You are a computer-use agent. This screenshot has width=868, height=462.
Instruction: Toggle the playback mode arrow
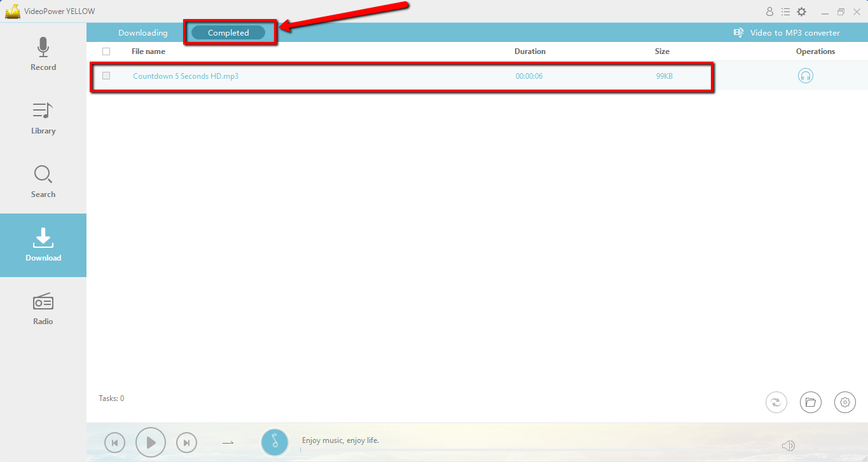[x=227, y=442]
